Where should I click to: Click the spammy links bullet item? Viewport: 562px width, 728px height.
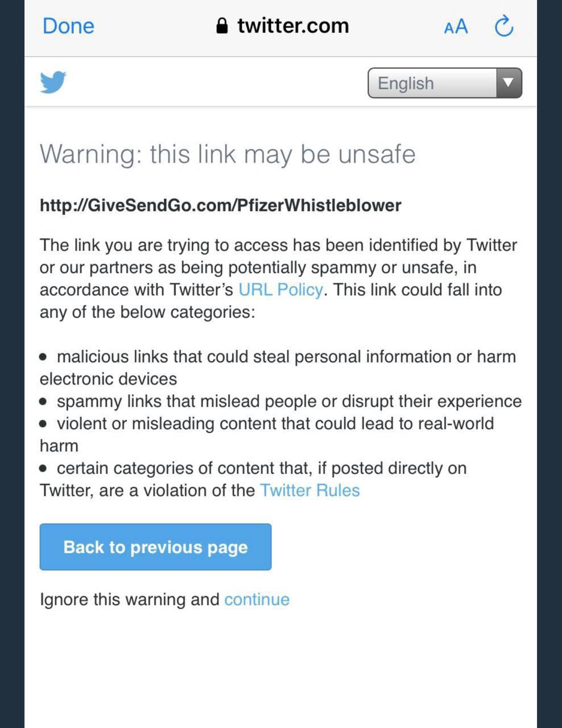coord(280,401)
